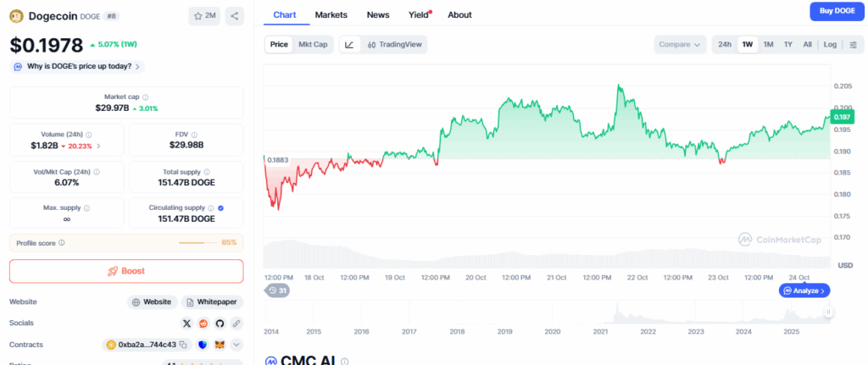Switch to line chart icon view
Screen dimensions: 868x365
349,44
